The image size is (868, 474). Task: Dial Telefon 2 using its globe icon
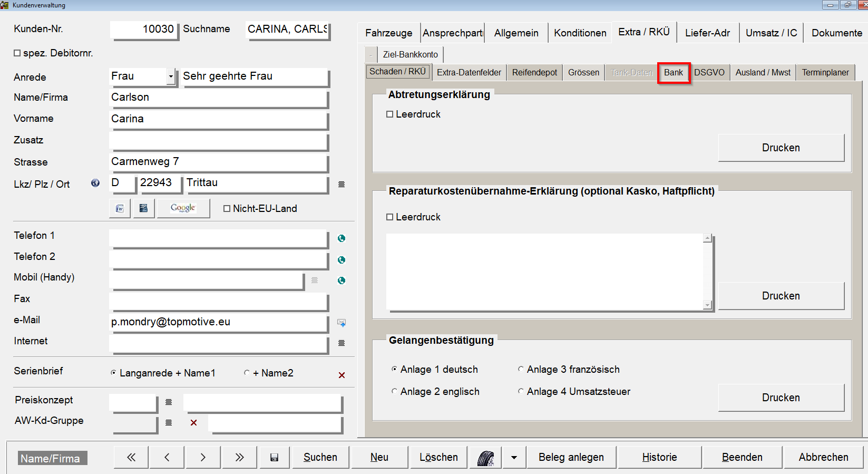tap(342, 260)
